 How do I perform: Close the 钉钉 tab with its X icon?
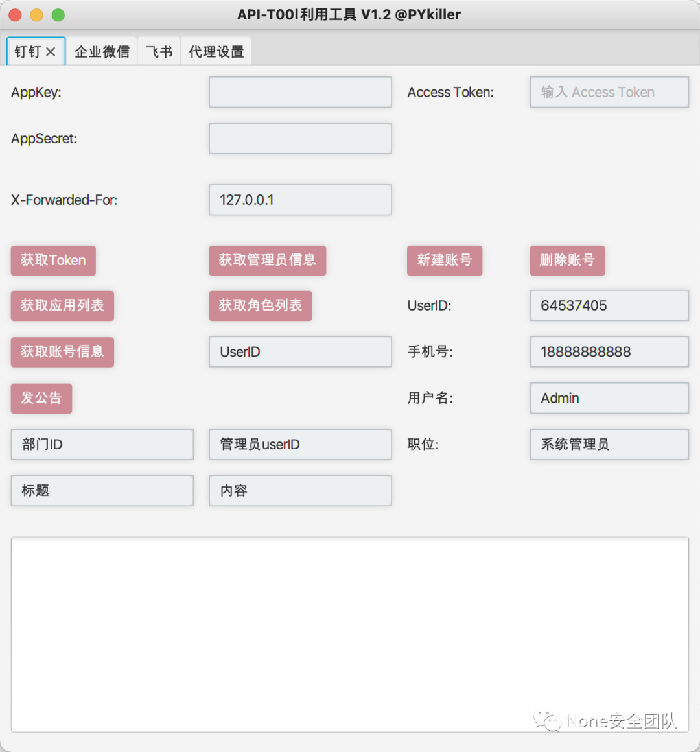point(51,52)
